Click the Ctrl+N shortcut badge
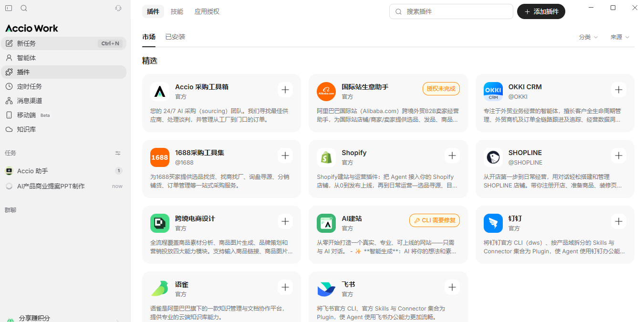This screenshot has width=644, height=322. click(x=110, y=43)
